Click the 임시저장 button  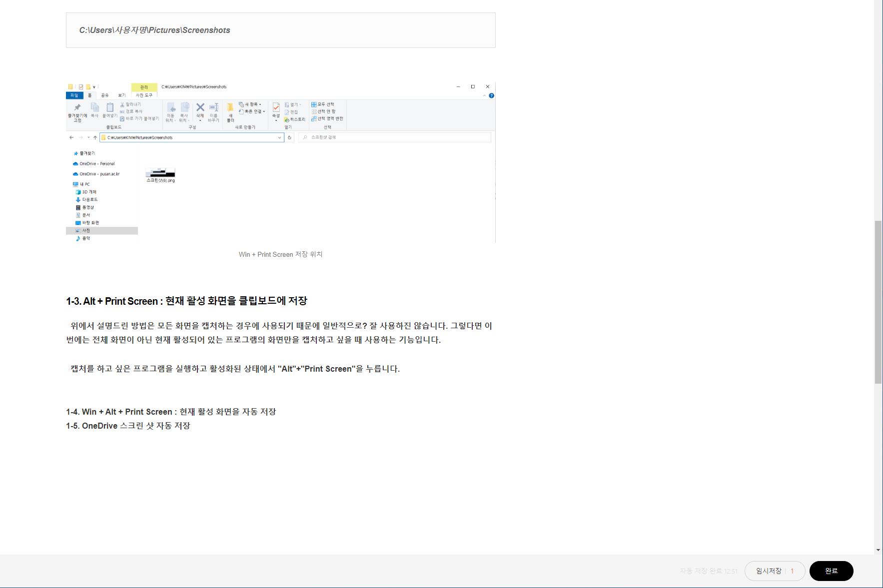point(769,571)
